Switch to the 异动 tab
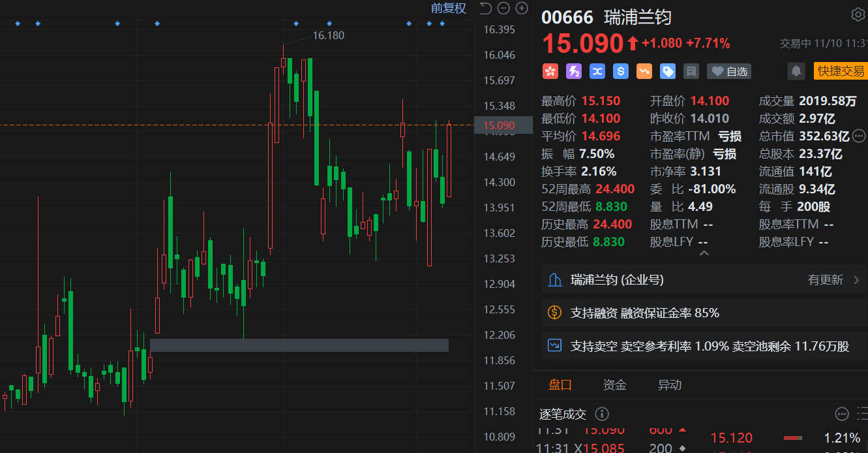Image resolution: width=868 pixels, height=453 pixels. (x=669, y=385)
